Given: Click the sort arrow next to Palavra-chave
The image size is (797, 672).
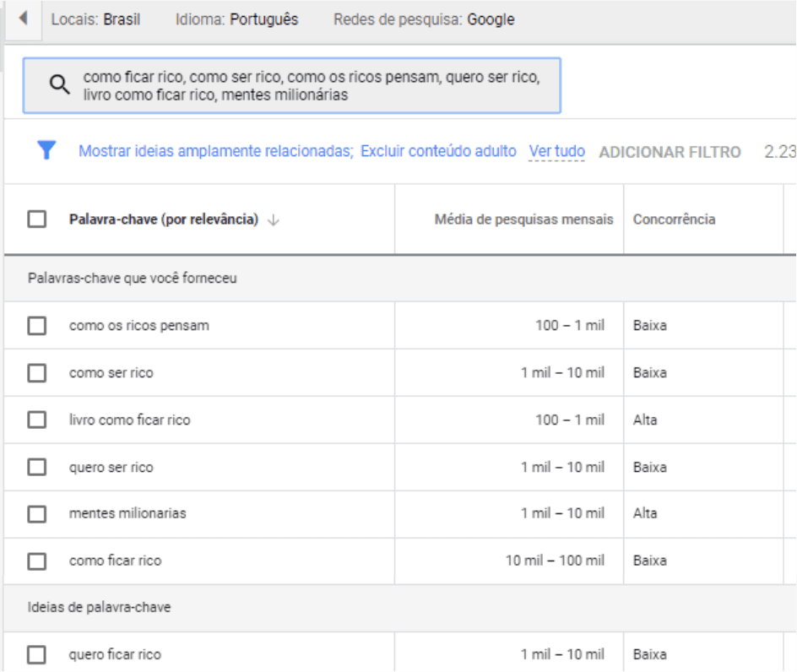Looking at the screenshot, I should 274,220.
